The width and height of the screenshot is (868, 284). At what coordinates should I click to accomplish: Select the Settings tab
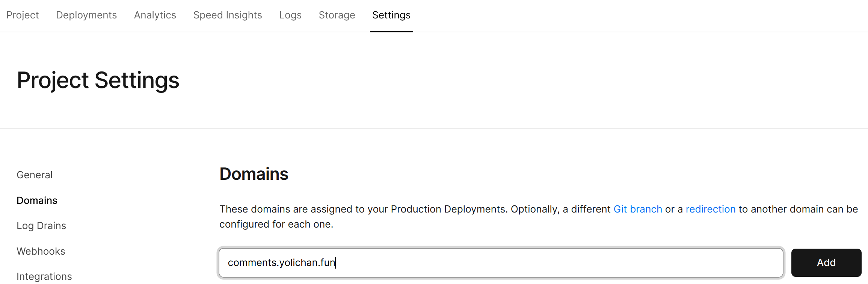(391, 15)
